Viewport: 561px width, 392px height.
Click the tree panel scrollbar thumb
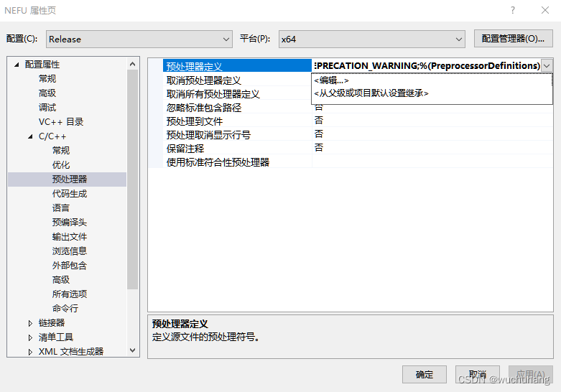pyautogui.click(x=132, y=179)
